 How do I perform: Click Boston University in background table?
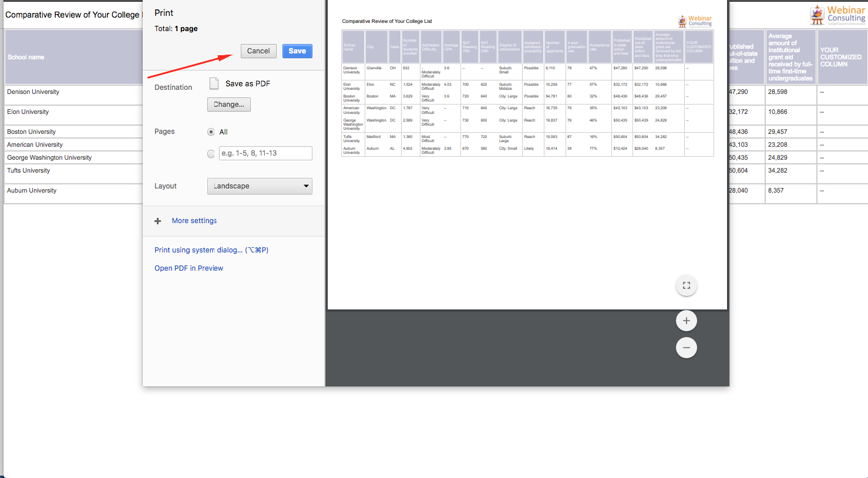click(31, 132)
